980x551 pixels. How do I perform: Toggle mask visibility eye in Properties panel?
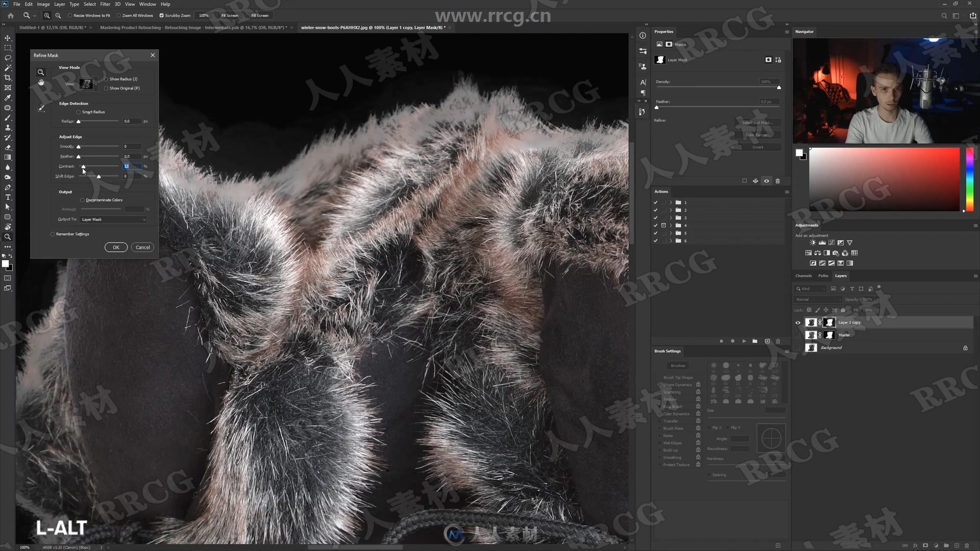pyautogui.click(x=766, y=181)
